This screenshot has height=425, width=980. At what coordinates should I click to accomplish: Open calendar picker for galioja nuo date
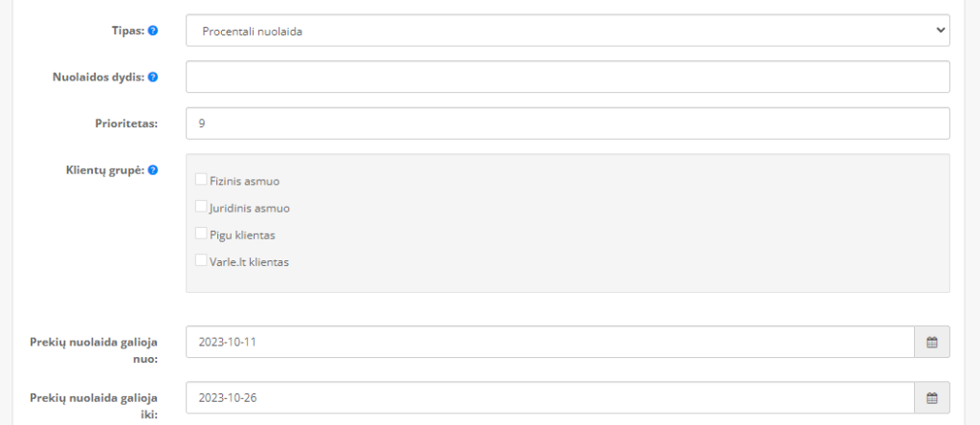[932, 342]
